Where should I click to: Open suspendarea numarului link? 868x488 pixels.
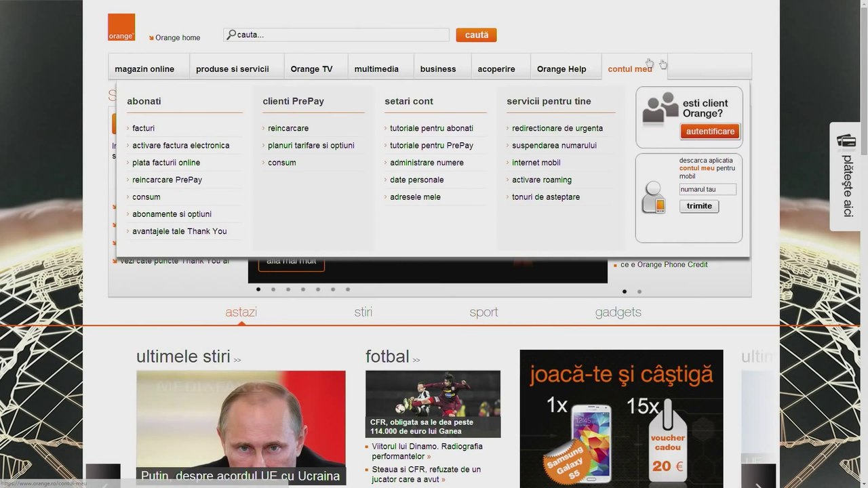pyautogui.click(x=554, y=145)
